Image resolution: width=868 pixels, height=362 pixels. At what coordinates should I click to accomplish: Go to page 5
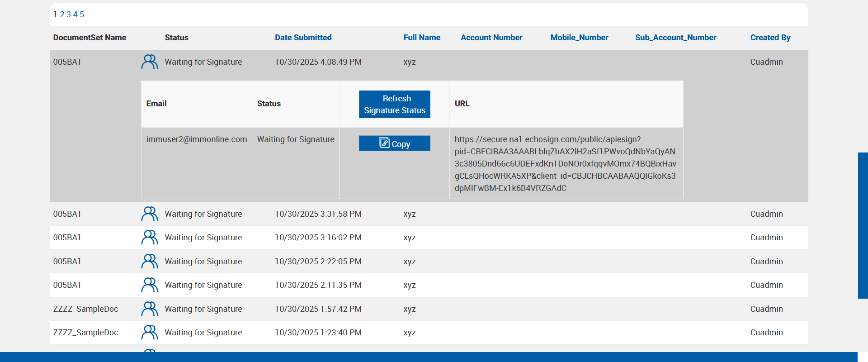(x=82, y=14)
